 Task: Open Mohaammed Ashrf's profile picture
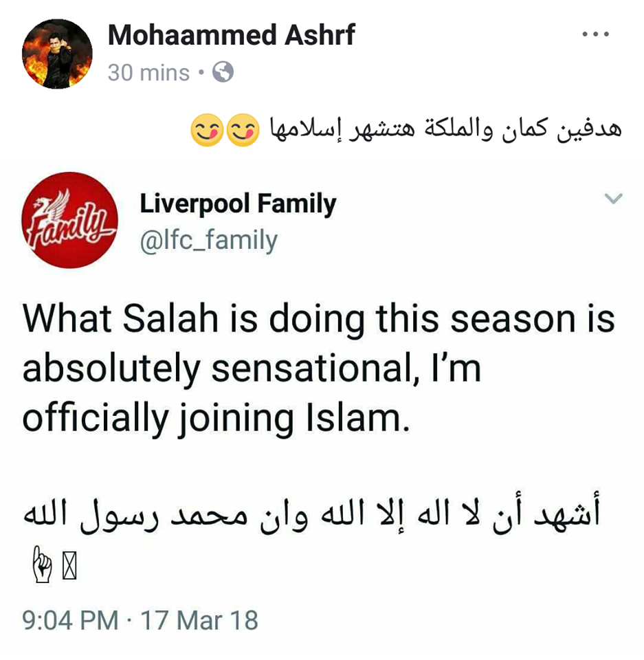[x=58, y=54]
